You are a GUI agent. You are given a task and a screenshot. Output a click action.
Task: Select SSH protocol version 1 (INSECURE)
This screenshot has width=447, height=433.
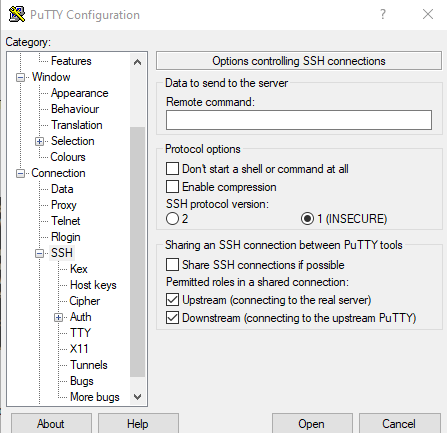click(307, 219)
